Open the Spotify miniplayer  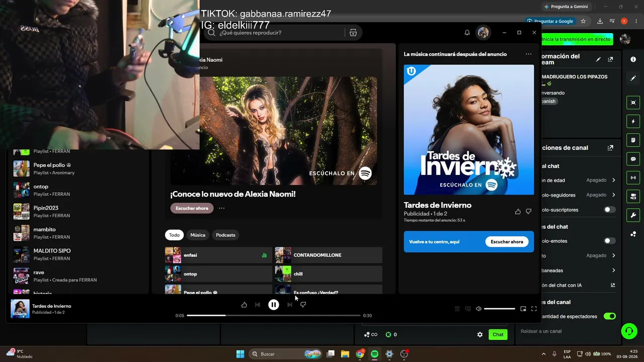coord(523,309)
